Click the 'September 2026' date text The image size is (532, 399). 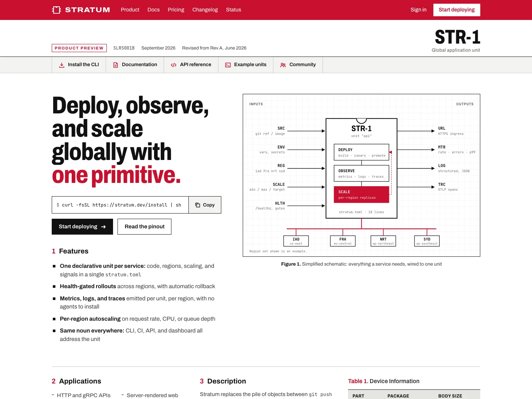pos(158,48)
